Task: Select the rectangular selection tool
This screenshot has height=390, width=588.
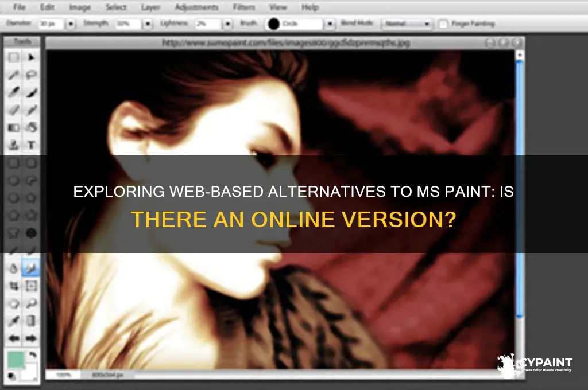Action: pyautogui.click(x=14, y=57)
